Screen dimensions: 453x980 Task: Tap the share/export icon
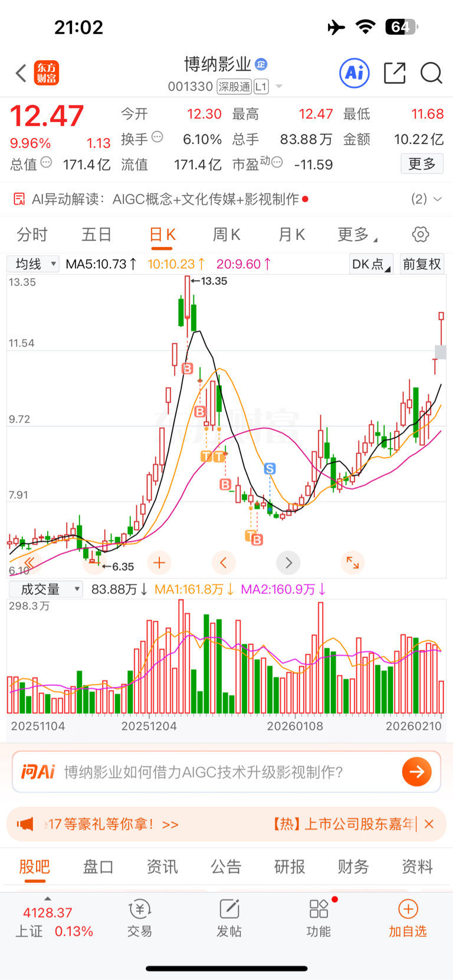[x=395, y=73]
